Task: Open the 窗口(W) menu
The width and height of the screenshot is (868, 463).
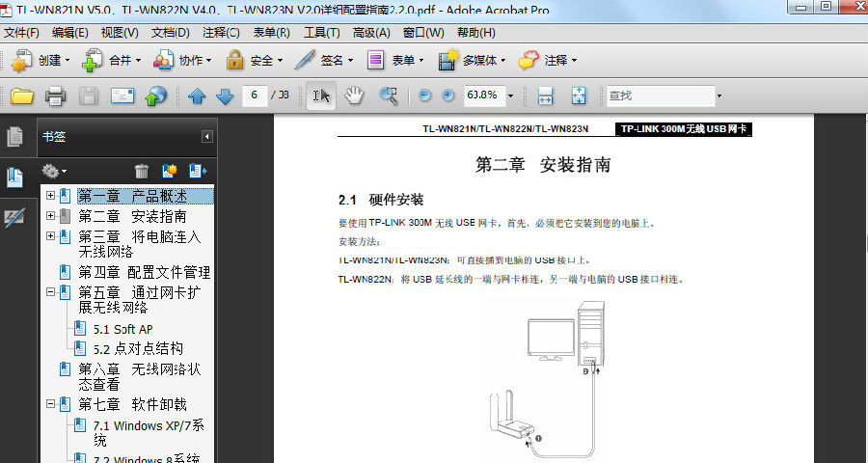Action: tap(423, 33)
